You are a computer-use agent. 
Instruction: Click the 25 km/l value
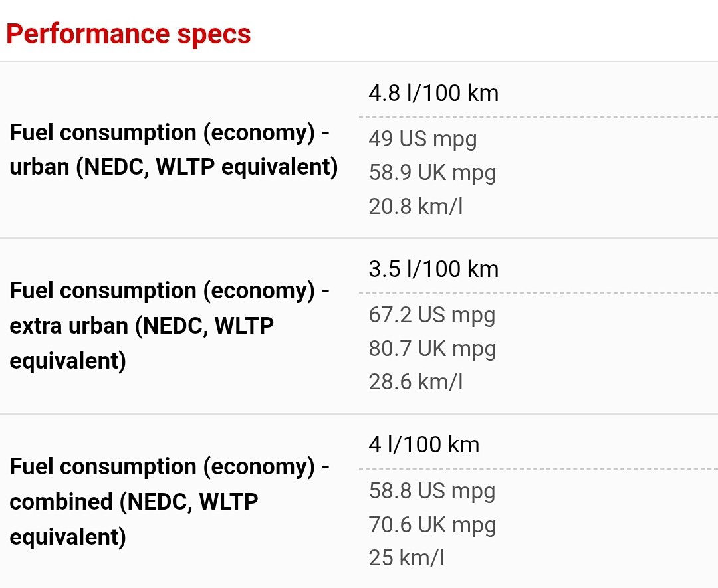406,558
